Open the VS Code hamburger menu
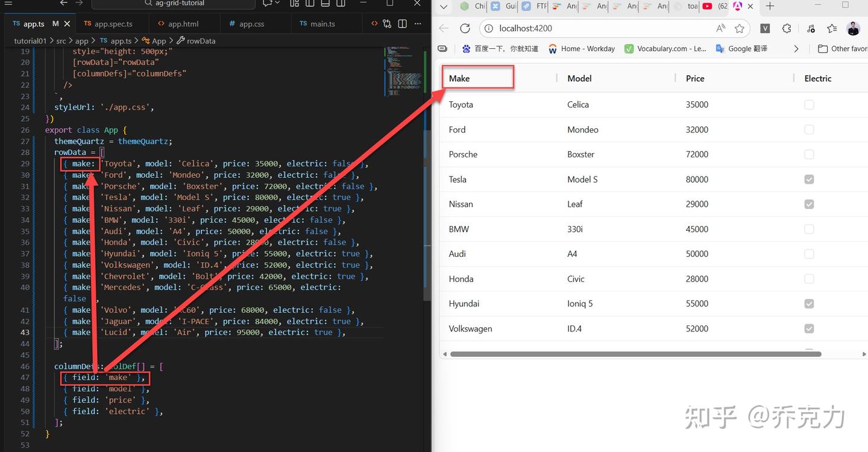868x452 pixels. 8,3
